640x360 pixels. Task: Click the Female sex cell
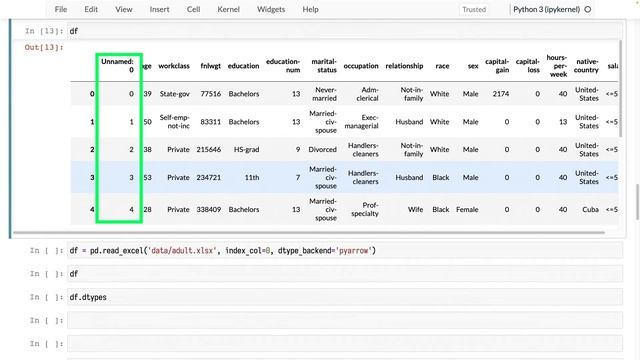click(x=467, y=209)
